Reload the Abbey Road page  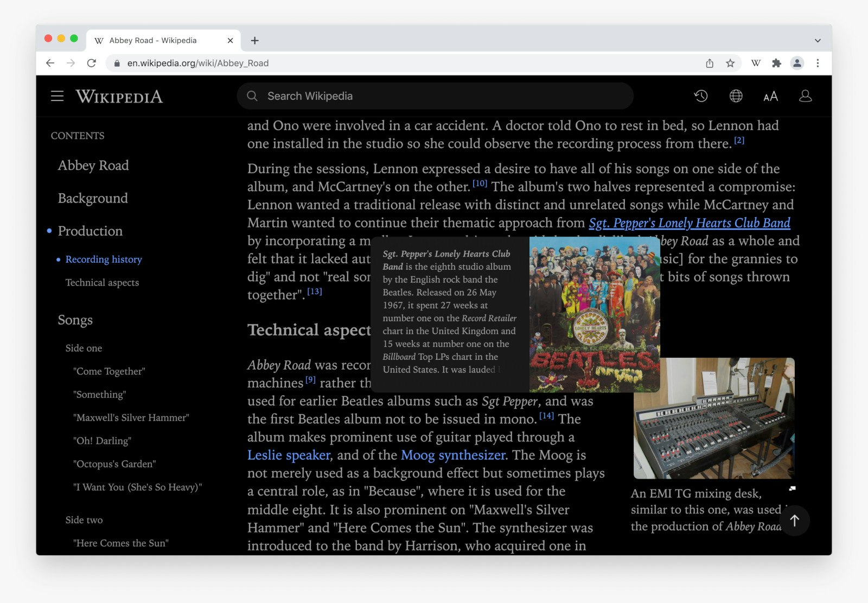click(x=91, y=63)
